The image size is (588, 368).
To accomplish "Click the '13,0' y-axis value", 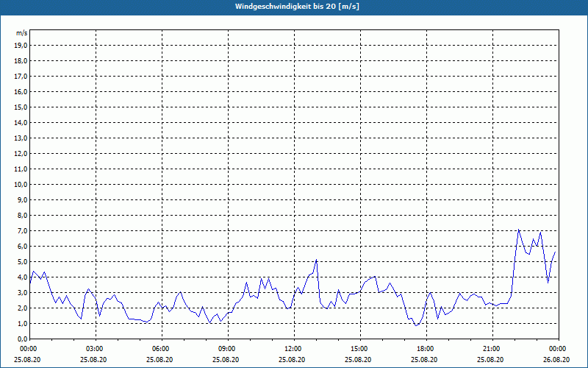I will pyautogui.click(x=21, y=138).
